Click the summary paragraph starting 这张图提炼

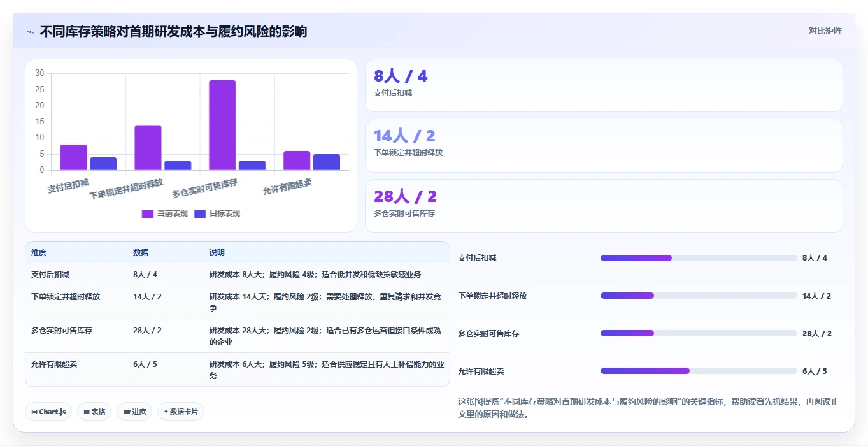pyautogui.click(x=648, y=408)
